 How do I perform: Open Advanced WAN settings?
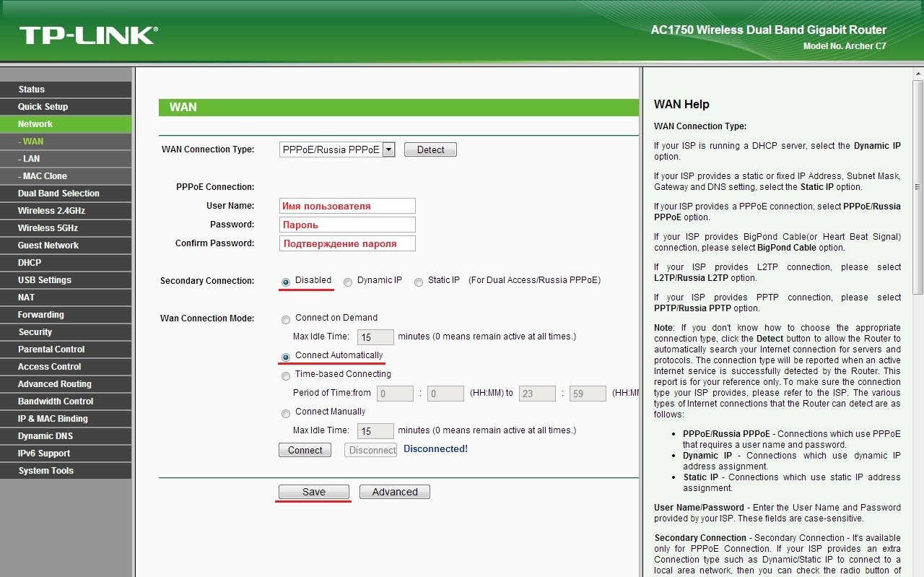pos(394,492)
